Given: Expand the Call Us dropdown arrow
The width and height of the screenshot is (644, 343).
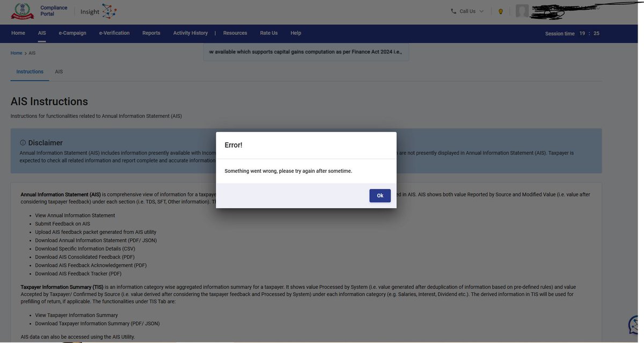Looking at the screenshot, I should (481, 11).
